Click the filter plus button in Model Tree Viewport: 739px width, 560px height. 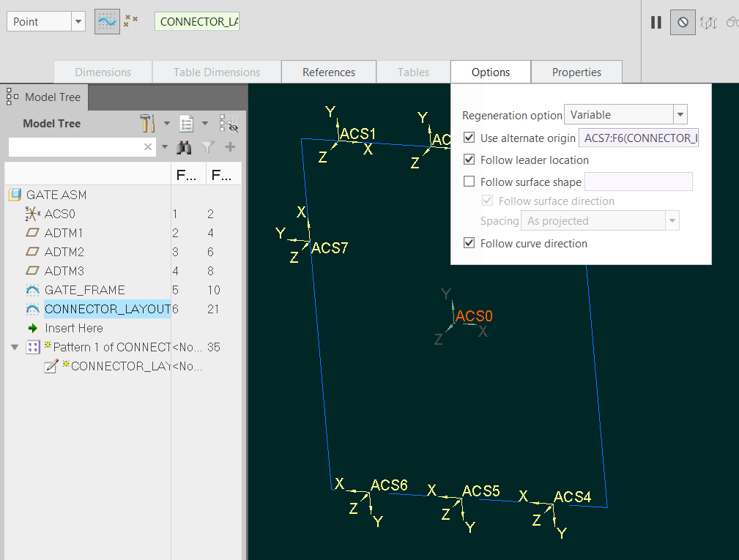point(230,146)
